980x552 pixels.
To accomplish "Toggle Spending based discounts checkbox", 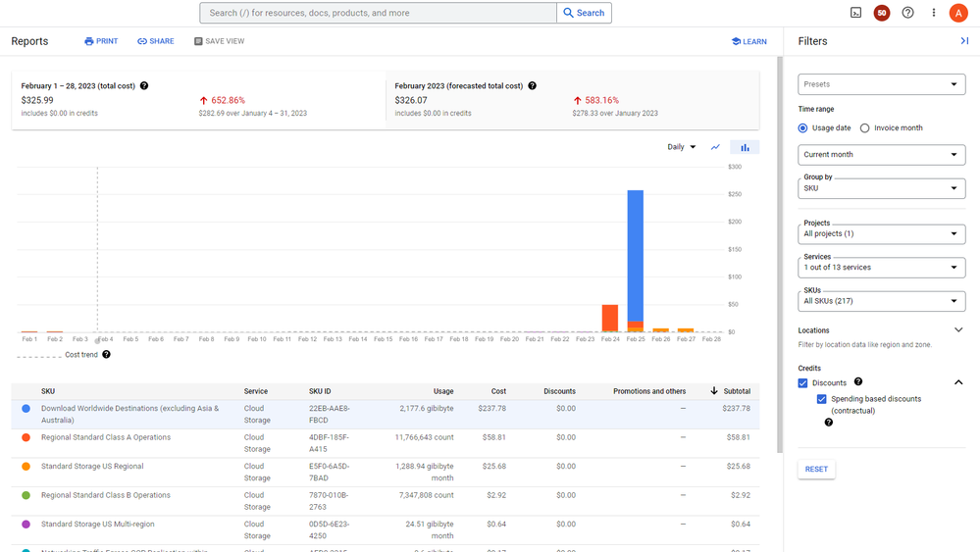I will 821,399.
